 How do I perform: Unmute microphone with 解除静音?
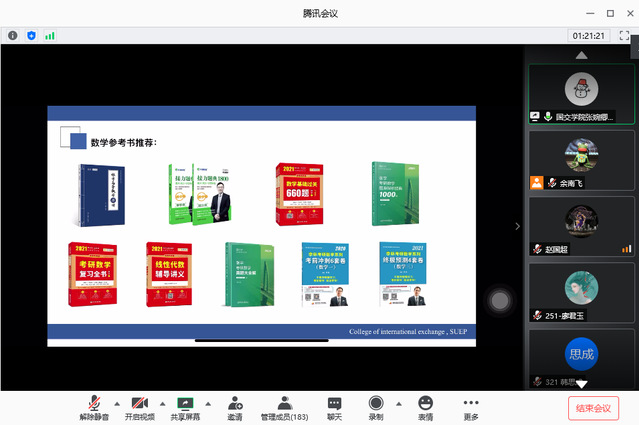(94, 408)
